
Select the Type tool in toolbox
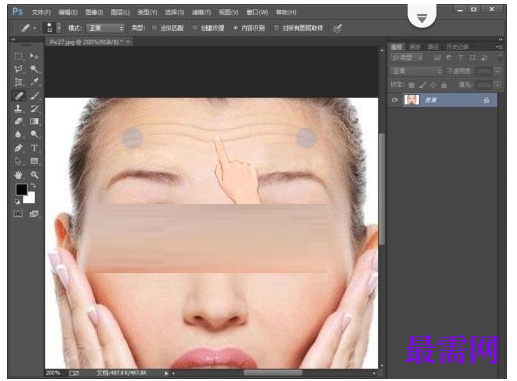pos(34,148)
